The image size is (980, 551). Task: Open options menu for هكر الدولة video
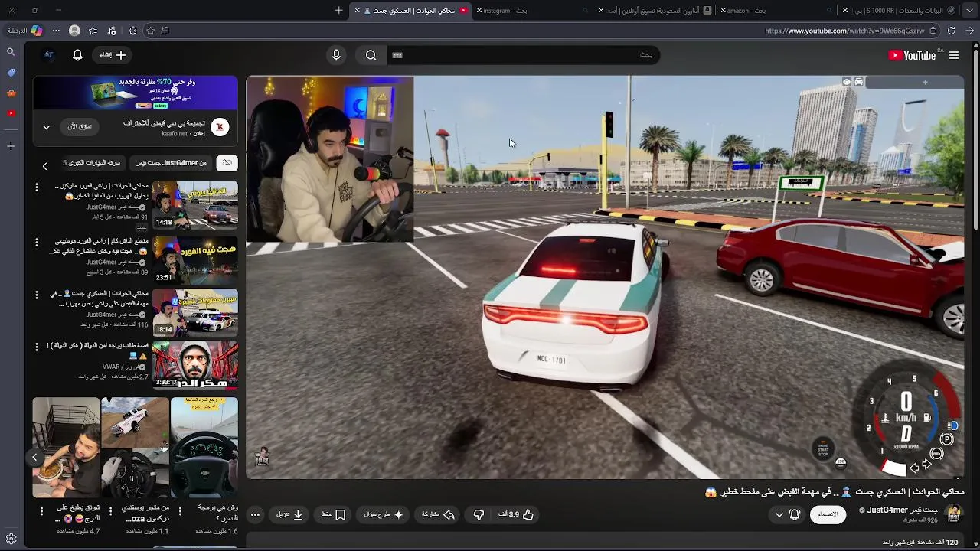(x=36, y=347)
